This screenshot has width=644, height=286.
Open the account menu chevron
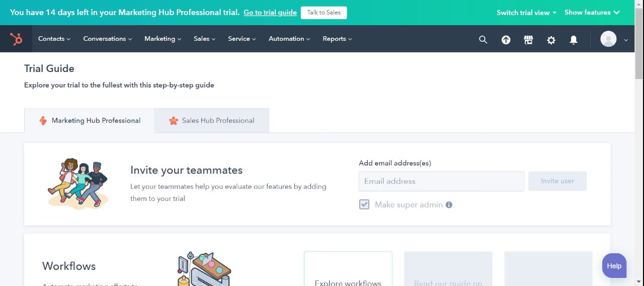pyautogui.click(x=626, y=40)
